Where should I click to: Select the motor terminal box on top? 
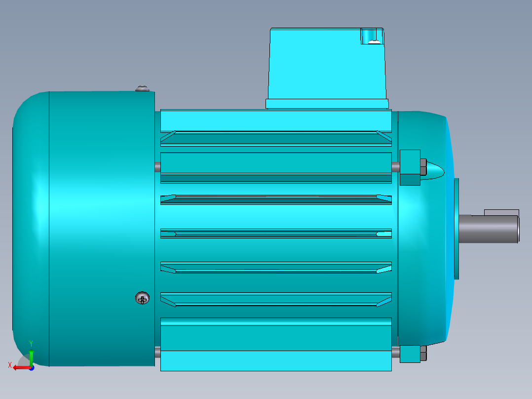326,64
